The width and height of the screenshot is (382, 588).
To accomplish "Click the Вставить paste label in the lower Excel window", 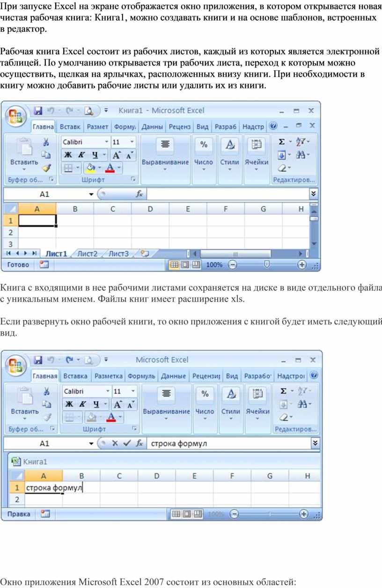I will point(25,412).
